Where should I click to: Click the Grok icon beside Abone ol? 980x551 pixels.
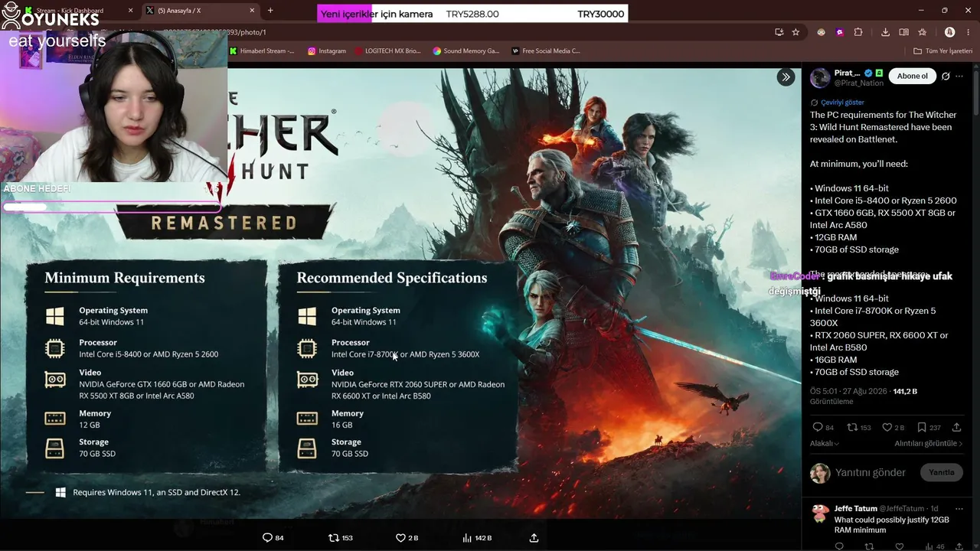click(x=946, y=77)
